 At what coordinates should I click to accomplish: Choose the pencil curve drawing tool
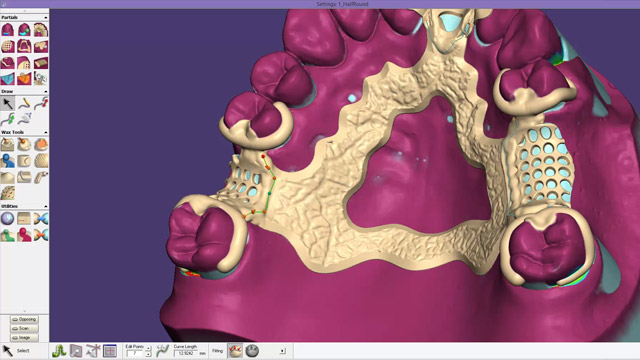pyautogui.click(x=24, y=103)
